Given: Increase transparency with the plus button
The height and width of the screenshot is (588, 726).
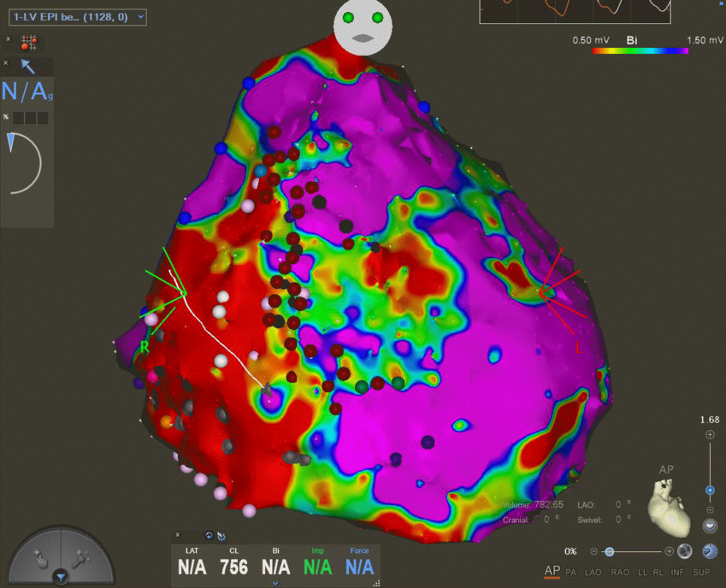Looking at the screenshot, I should point(669,551).
